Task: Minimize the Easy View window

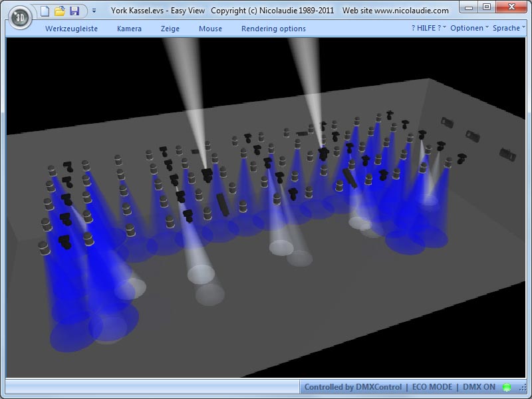Action: (x=469, y=7)
